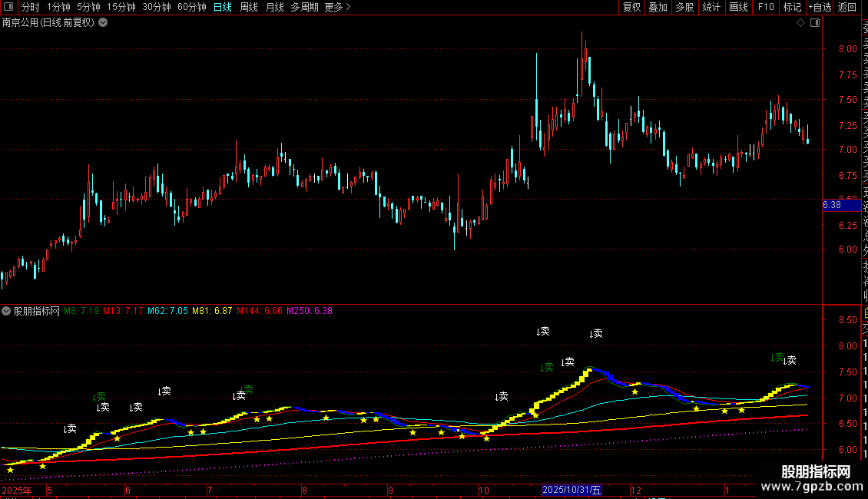Image resolution: width=868 pixels, height=499 pixels.
Task: Select the 60分钟 timeframe
Action: (191, 7)
